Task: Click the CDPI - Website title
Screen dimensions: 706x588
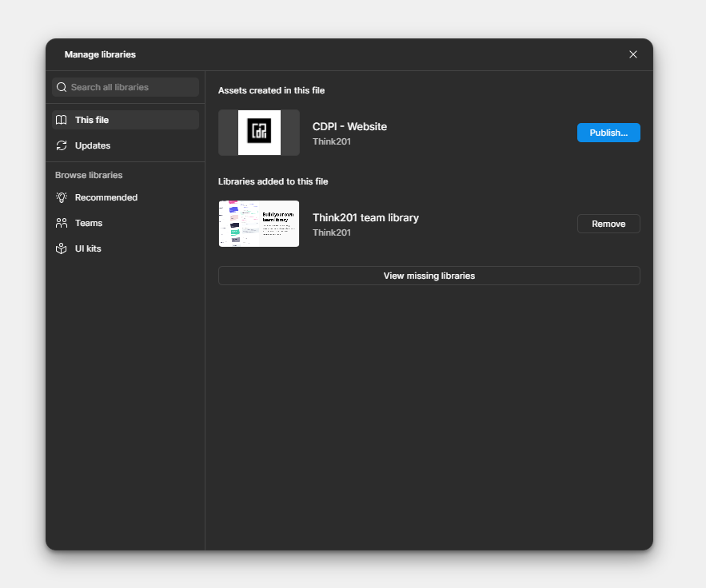Action: (349, 126)
